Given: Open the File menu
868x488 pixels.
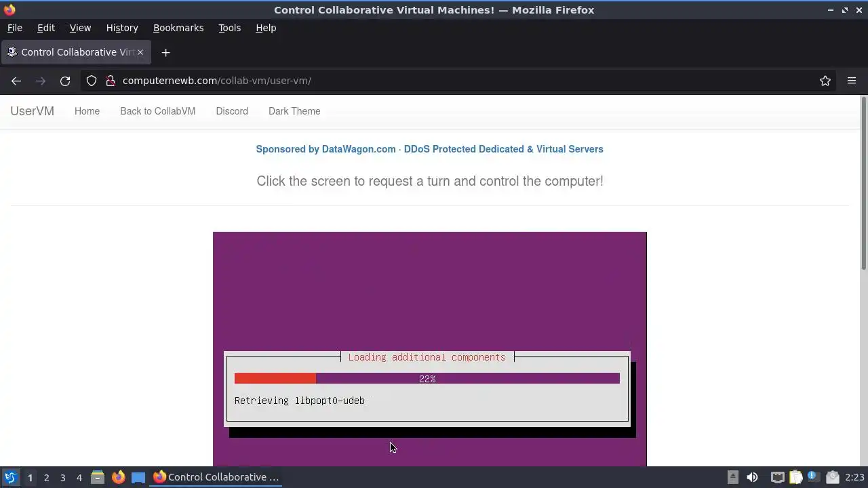Looking at the screenshot, I should pyautogui.click(x=14, y=28).
